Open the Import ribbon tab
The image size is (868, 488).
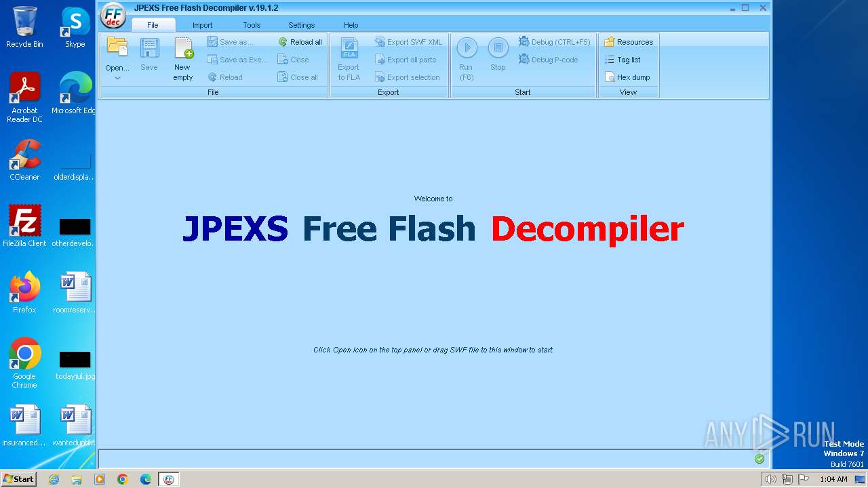click(x=202, y=25)
